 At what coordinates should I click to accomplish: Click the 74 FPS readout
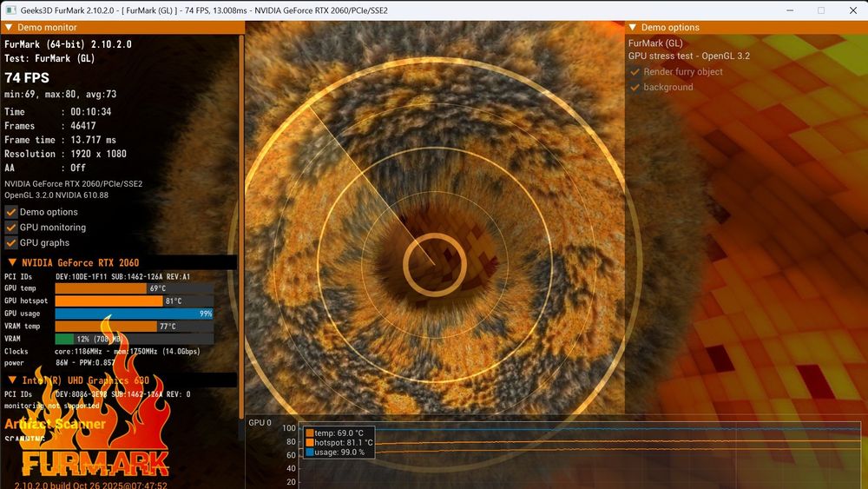(27, 78)
